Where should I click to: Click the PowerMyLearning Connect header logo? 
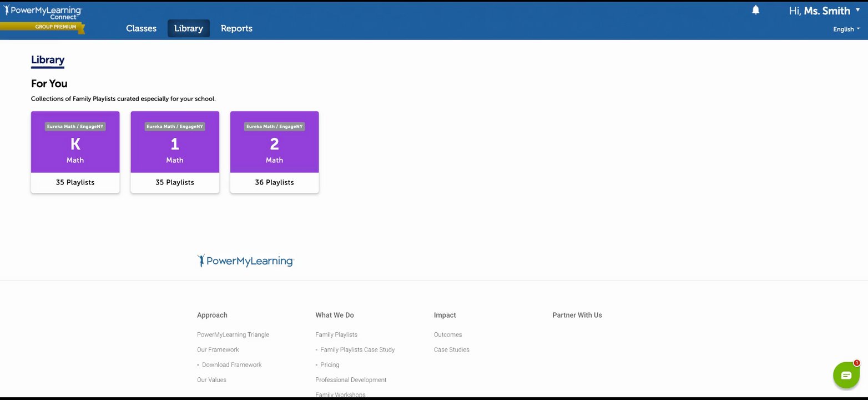pyautogui.click(x=43, y=12)
